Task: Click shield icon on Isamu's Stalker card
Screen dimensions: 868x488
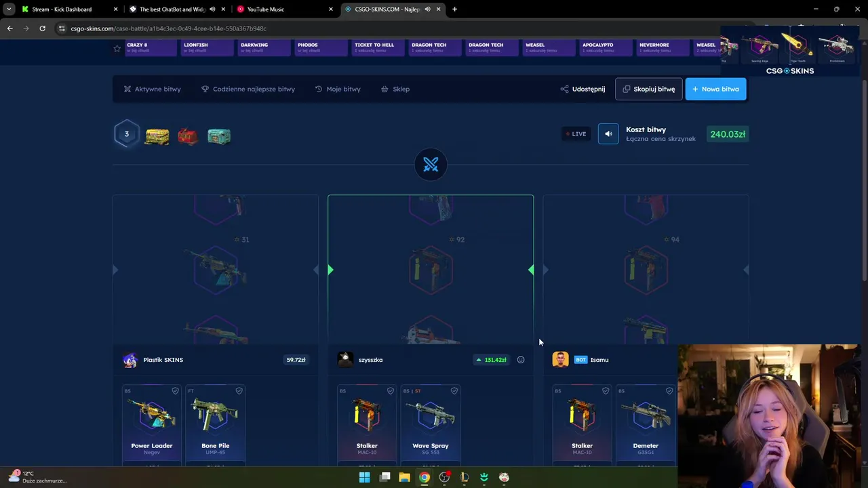Action: tap(605, 391)
